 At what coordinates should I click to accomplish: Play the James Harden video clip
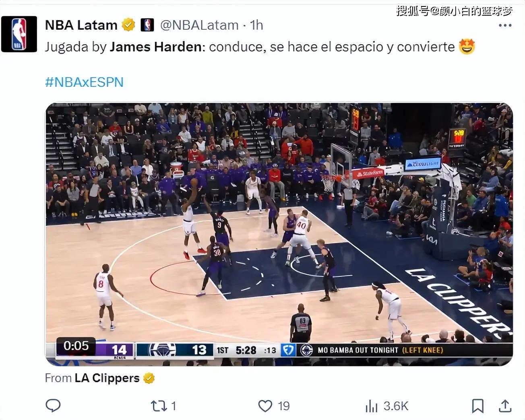[279, 234]
